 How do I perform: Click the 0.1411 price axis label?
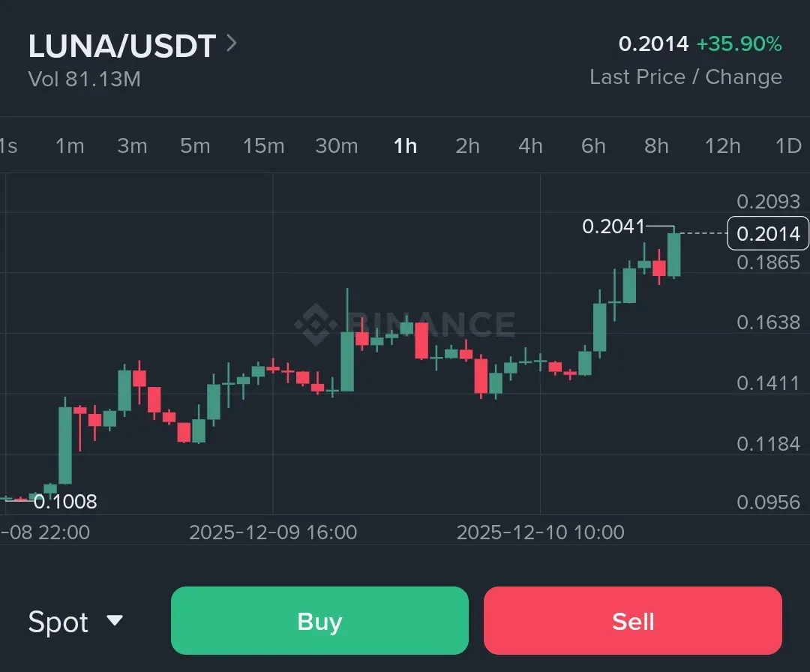(768, 383)
